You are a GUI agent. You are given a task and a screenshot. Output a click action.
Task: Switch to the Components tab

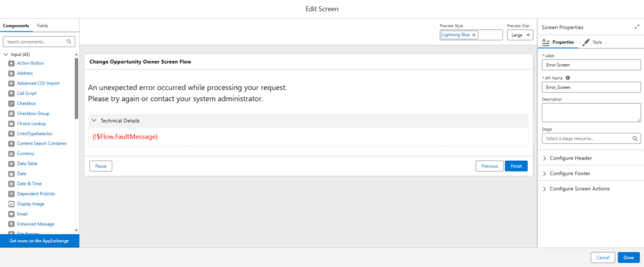[16, 25]
